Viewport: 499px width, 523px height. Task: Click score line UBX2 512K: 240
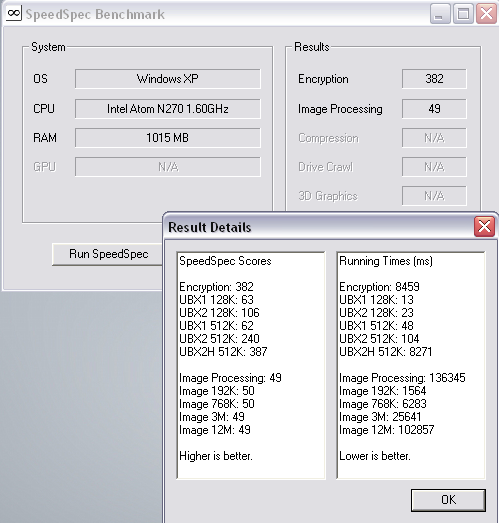pos(219,339)
